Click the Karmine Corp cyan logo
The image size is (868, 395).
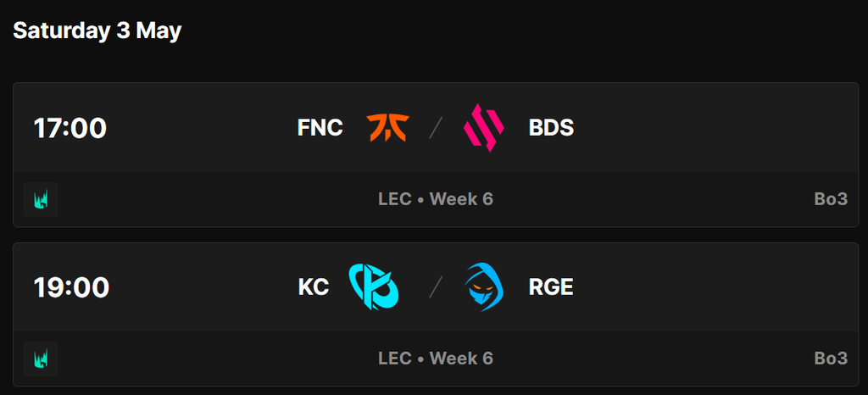pos(374,287)
